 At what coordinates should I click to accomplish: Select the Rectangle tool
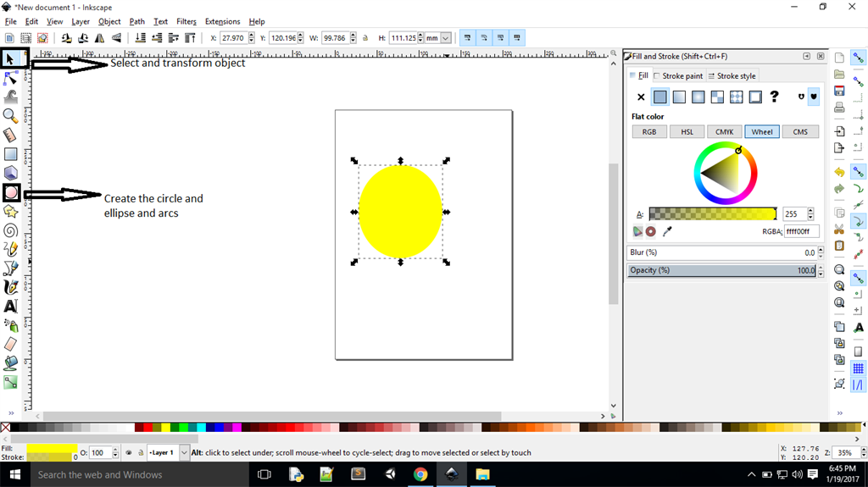click(11, 154)
